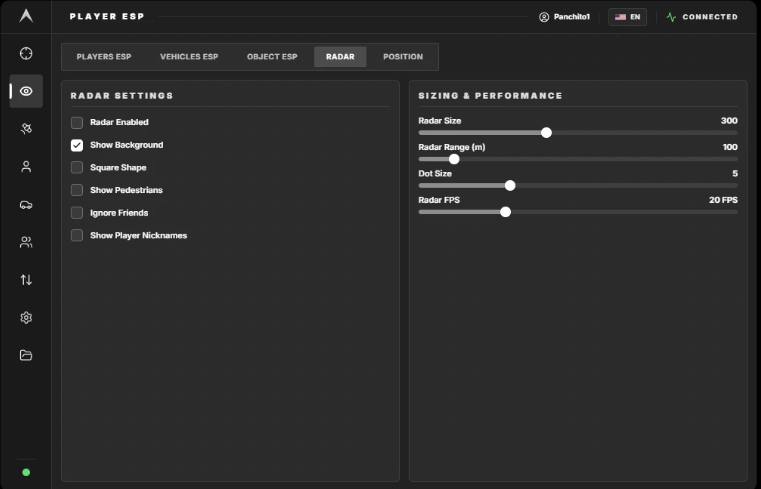Click the Radar Settings heading
This screenshot has height=489, width=761.
pyautogui.click(x=122, y=96)
